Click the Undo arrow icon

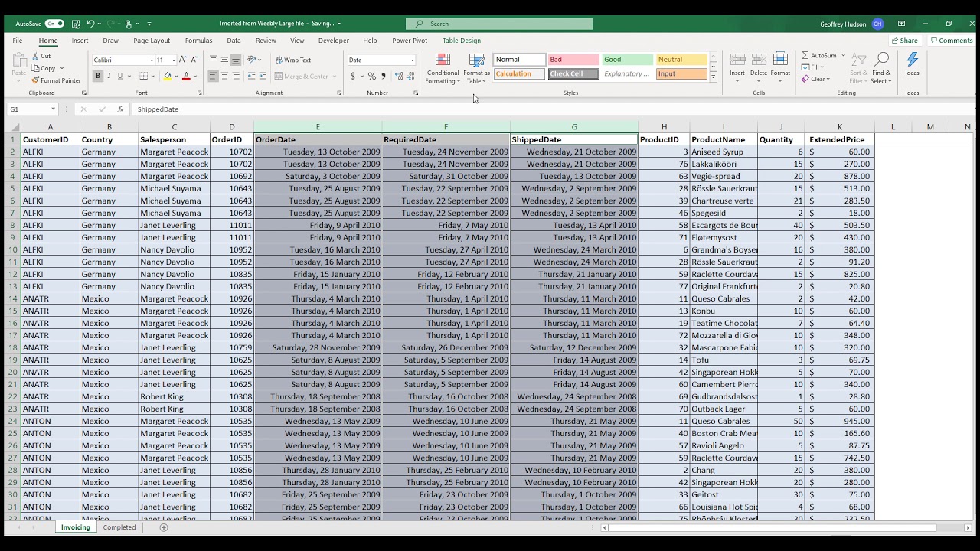pos(90,24)
